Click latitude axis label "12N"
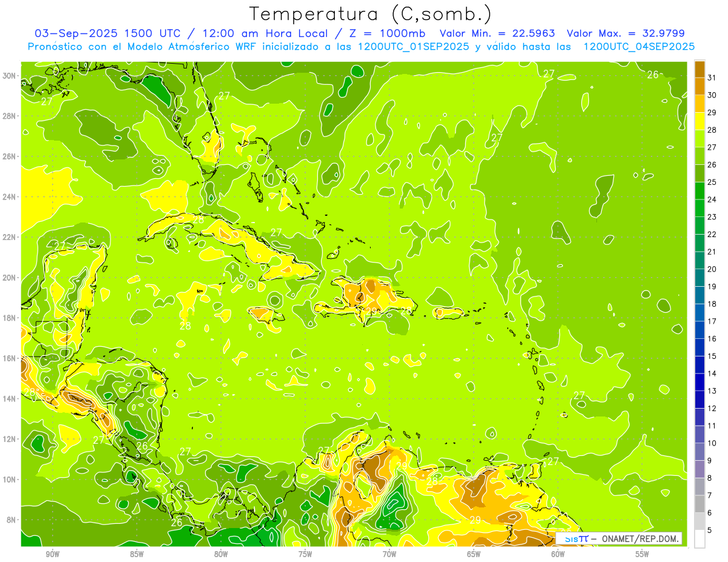Viewport: 728px width, 562px height. pos(9,439)
